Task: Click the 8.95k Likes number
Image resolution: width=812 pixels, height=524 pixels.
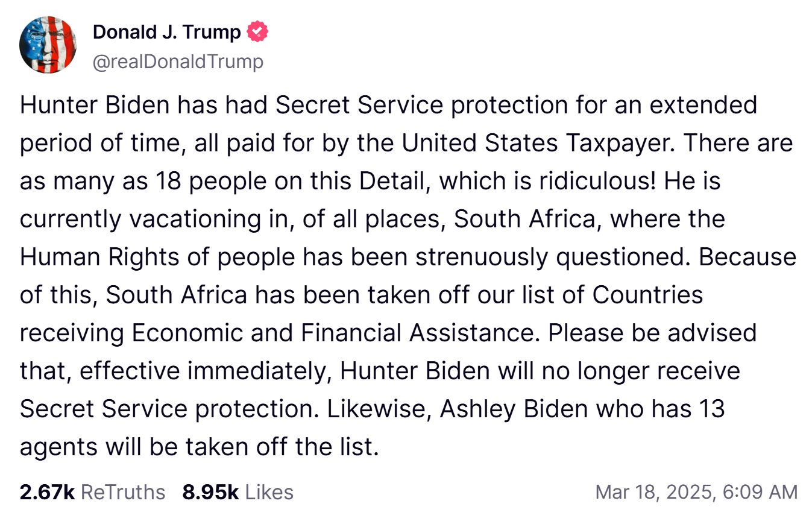Action: pos(210,492)
